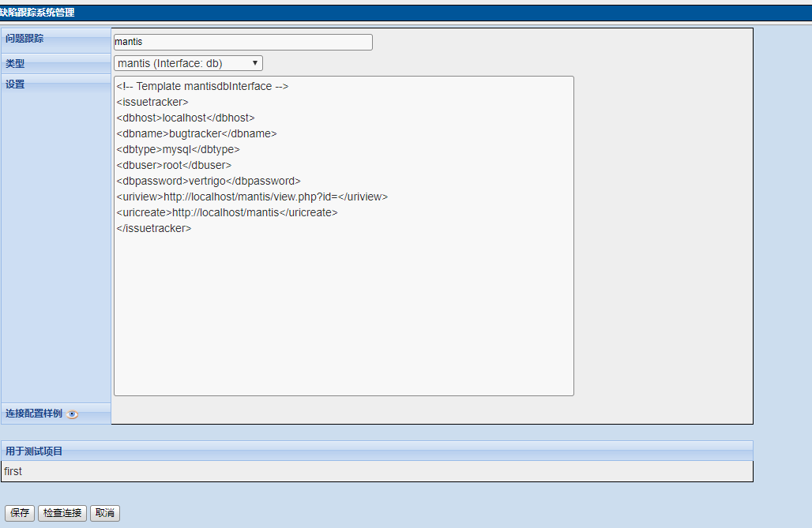Open the 类型 dropdown showing mantis (Interface: db)
The image size is (812, 528).
click(x=188, y=63)
